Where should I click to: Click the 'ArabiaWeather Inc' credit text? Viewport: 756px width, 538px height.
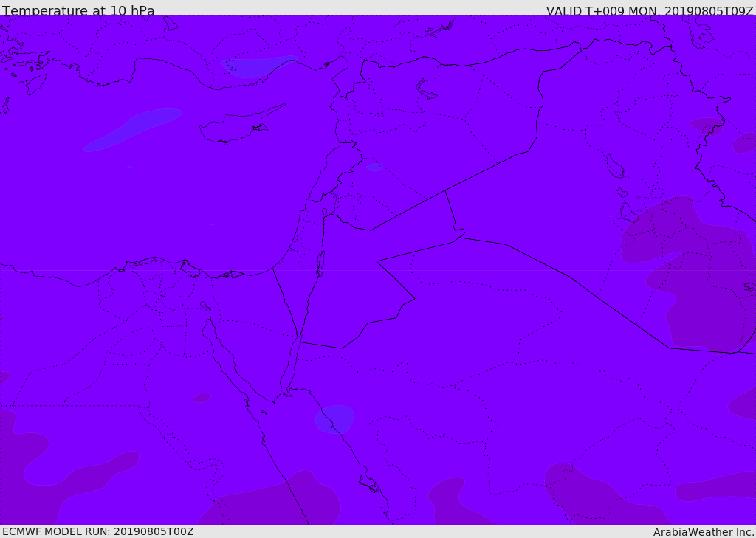(703, 532)
